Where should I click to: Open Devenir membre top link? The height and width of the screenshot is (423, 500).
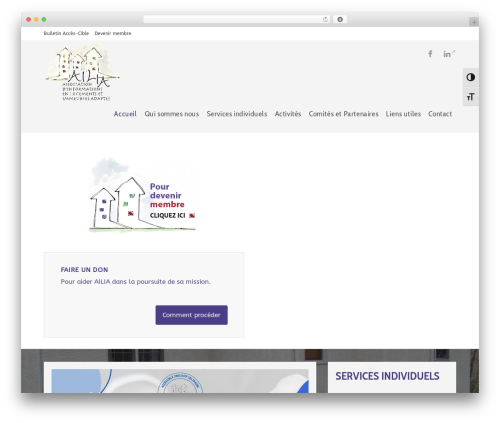[x=113, y=33]
